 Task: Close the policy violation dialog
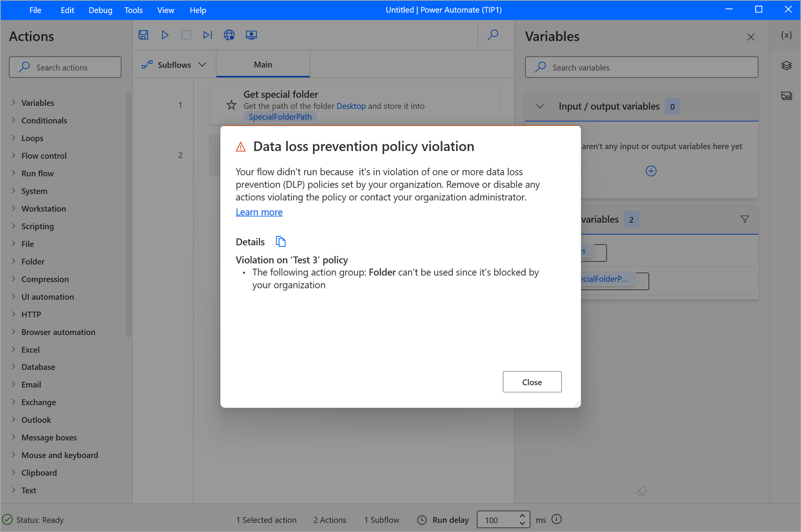[532, 382]
